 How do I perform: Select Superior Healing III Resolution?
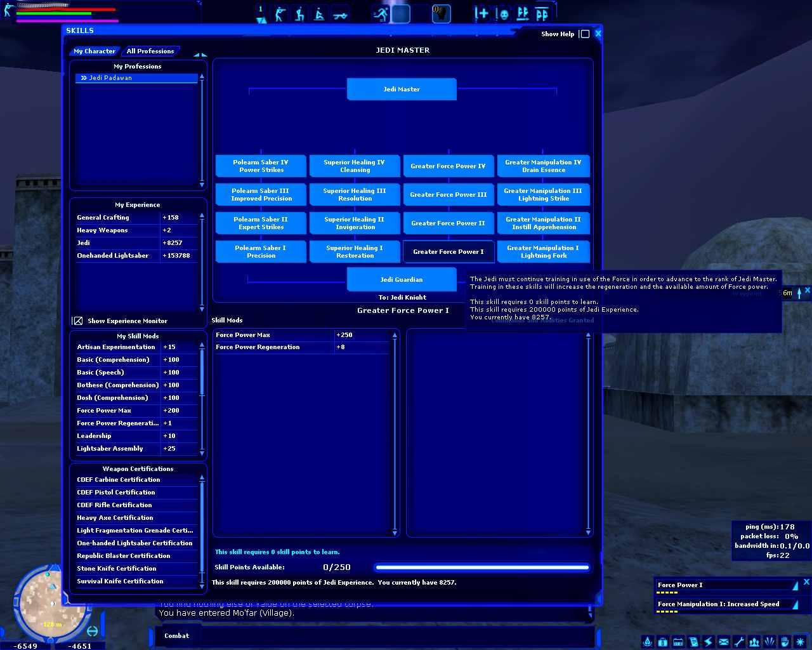click(355, 195)
